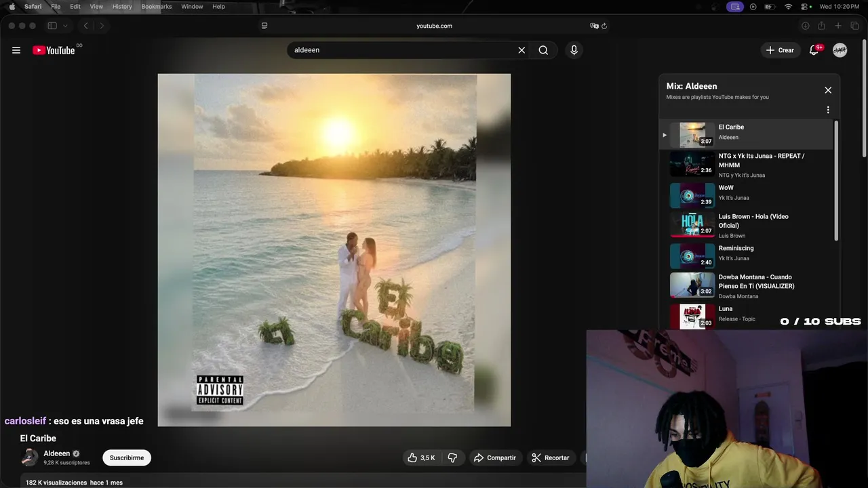Viewport: 868px width, 488px height.
Task: Close the Mix: Aldeeen playlist panel
Action: click(x=828, y=90)
